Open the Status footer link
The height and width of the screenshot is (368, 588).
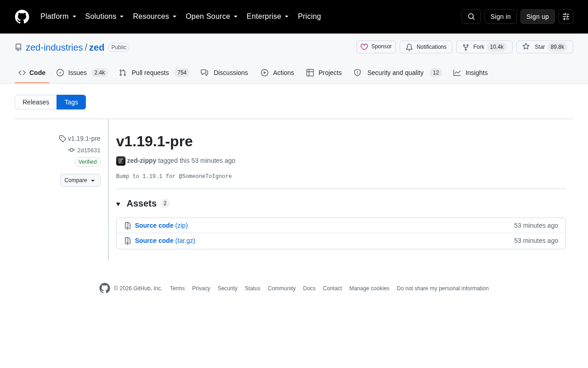pos(253,288)
